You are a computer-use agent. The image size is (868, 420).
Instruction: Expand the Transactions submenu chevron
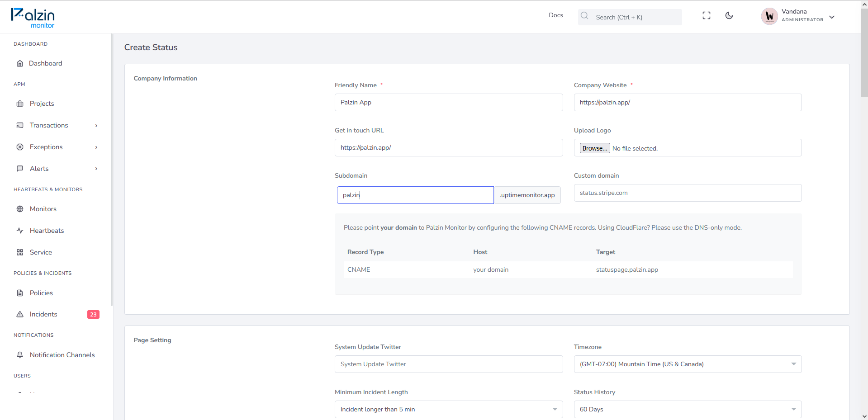click(x=96, y=126)
